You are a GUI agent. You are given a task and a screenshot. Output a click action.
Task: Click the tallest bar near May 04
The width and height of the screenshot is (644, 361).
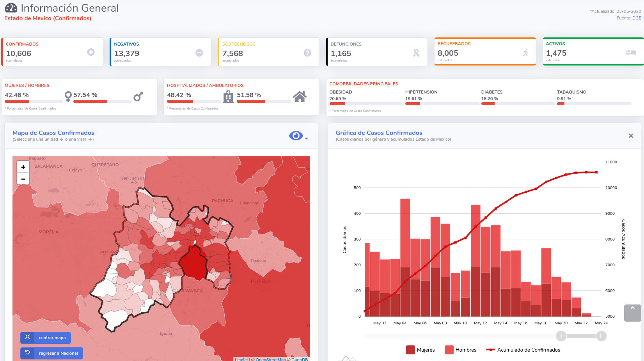(x=405, y=257)
